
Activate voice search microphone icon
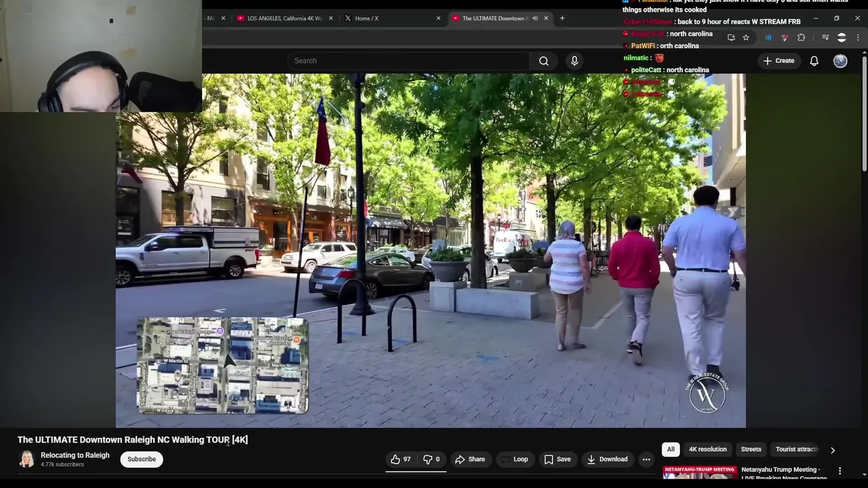click(574, 61)
